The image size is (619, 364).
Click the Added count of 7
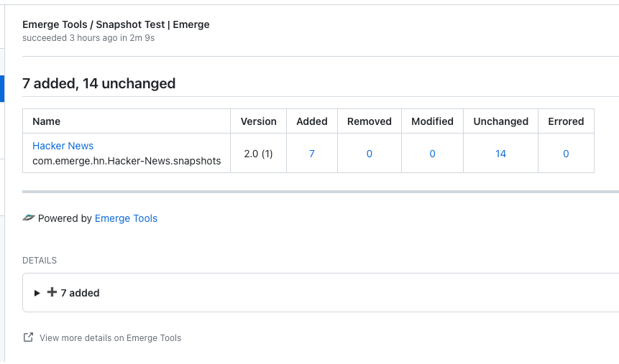coord(311,154)
